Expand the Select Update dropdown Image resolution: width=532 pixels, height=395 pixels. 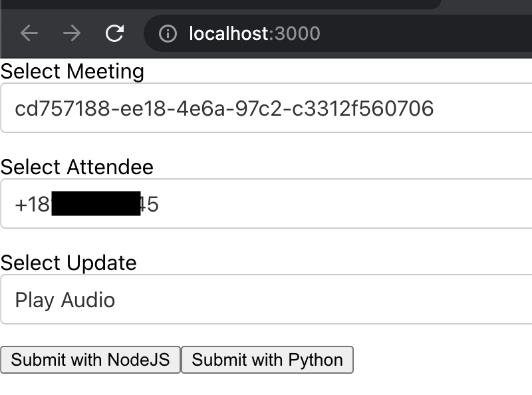click(x=267, y=299)
